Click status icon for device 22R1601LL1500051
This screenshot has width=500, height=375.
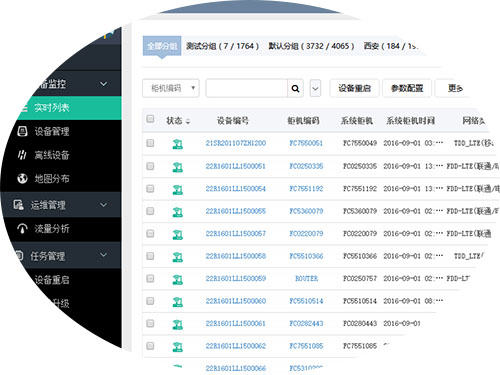click(178, 166)
